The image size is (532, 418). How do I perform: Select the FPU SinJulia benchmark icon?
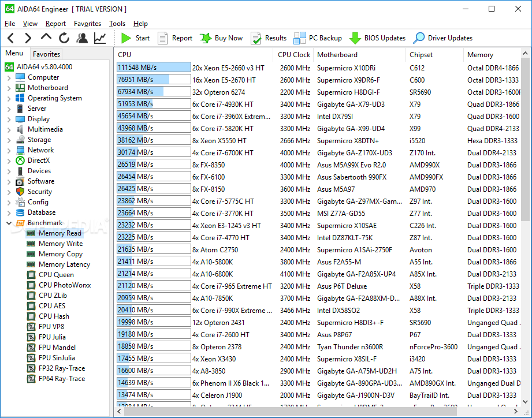(31, 358)
